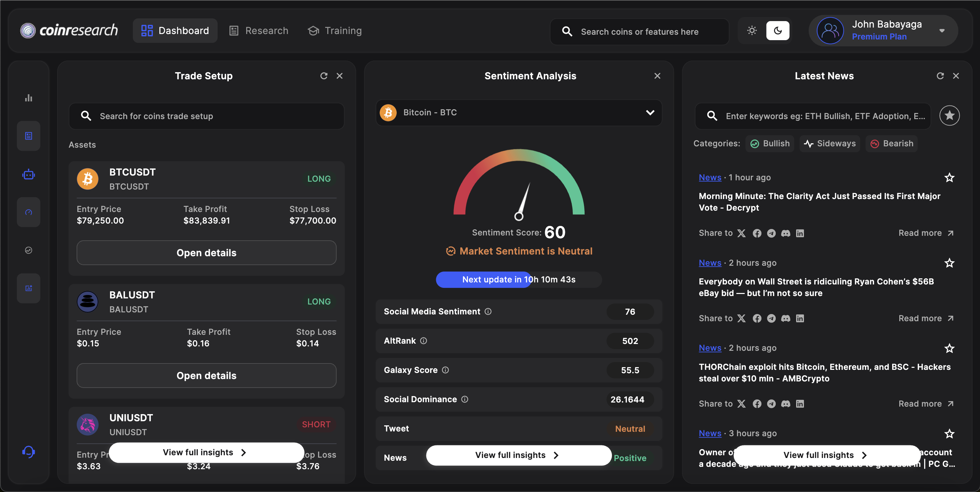Open the chart report sidebar icon
The image size is (980, 492).
tap(29, 288)
